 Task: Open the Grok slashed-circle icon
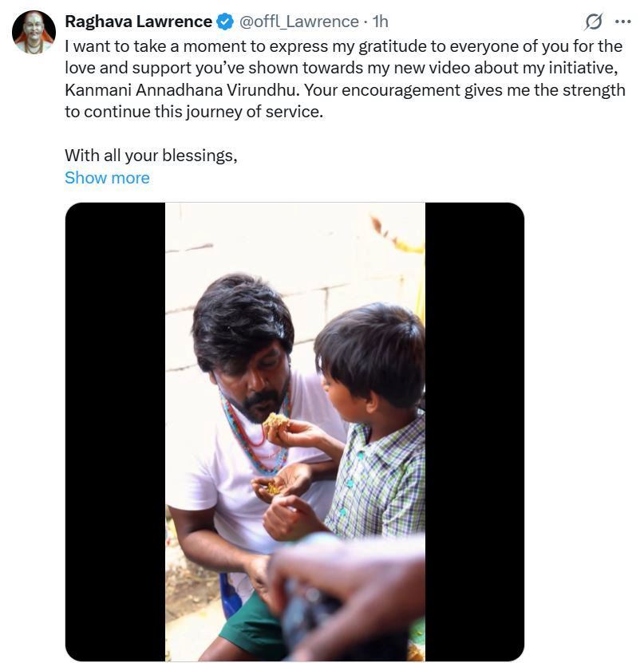pos(594,22)
